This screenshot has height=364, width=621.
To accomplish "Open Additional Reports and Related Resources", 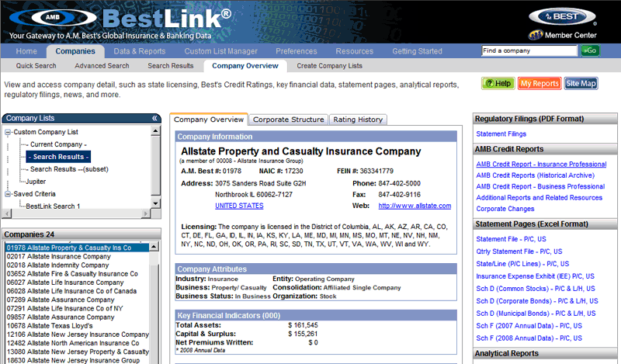I will [x=539, y=198].
